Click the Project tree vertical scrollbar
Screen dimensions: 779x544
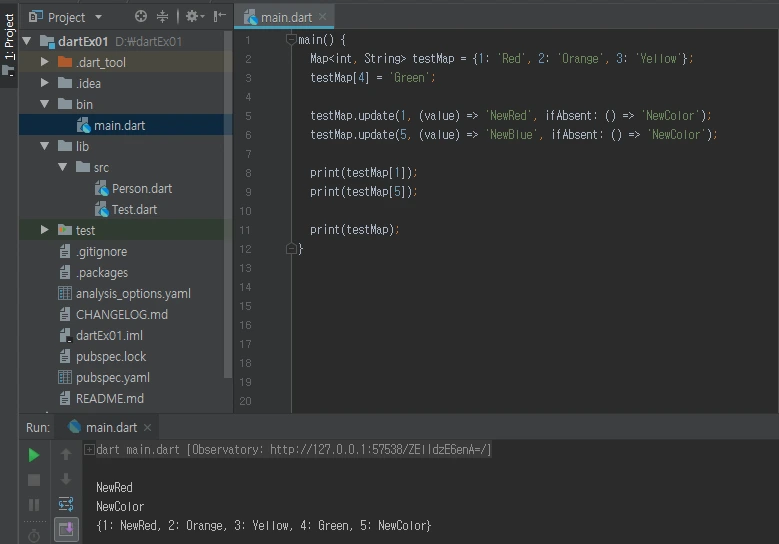228,204
